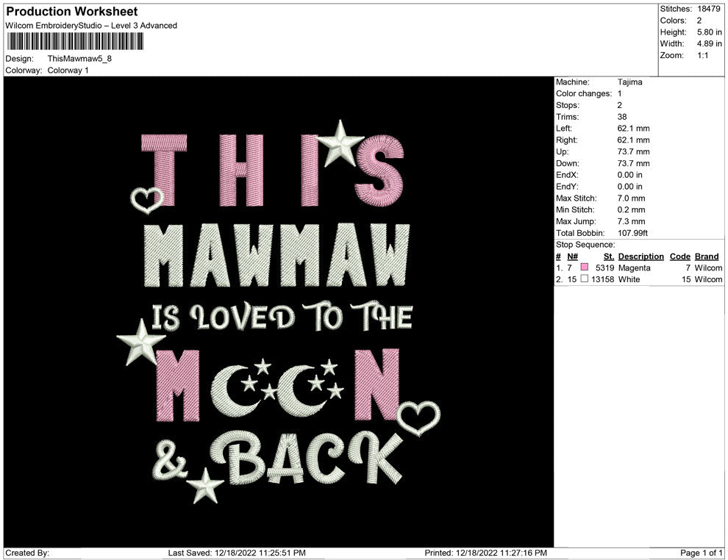Click the large star left of MOON
The width and height of the screenshot is (728, 560).
pyautogui.click(x=140, y=343)
